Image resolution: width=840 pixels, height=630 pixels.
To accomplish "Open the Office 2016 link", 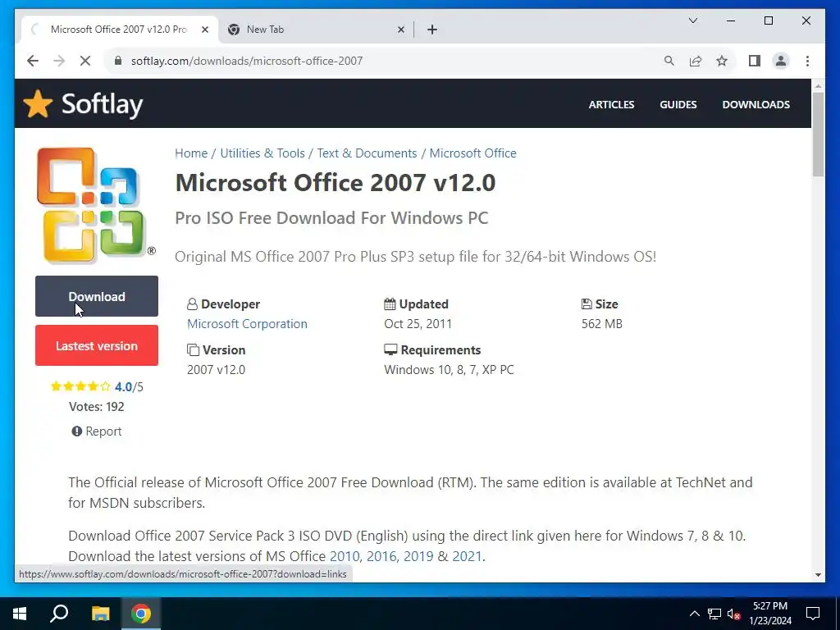I will click(381, 556).
